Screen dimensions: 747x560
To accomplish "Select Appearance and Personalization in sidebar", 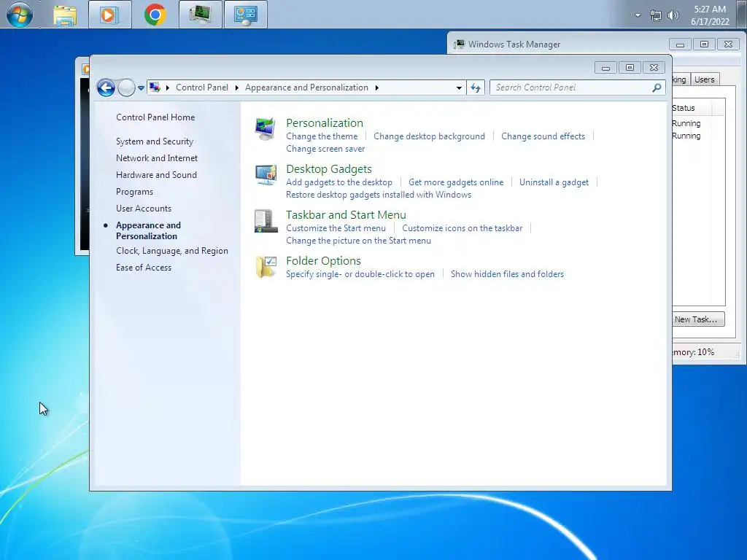I will [x=148, y=230].
